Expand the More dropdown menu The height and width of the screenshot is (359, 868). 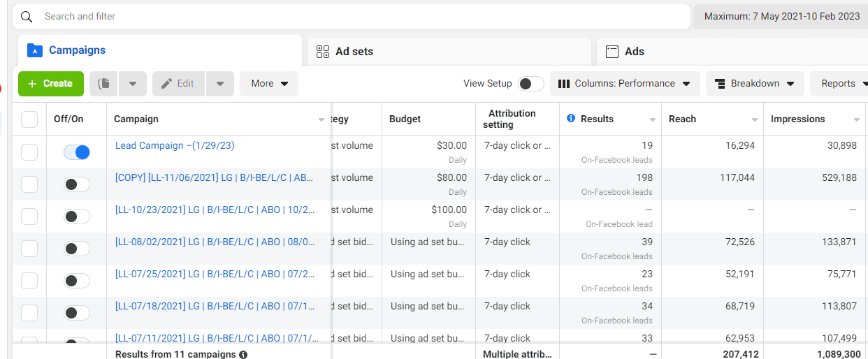click(x=269, y=84)
